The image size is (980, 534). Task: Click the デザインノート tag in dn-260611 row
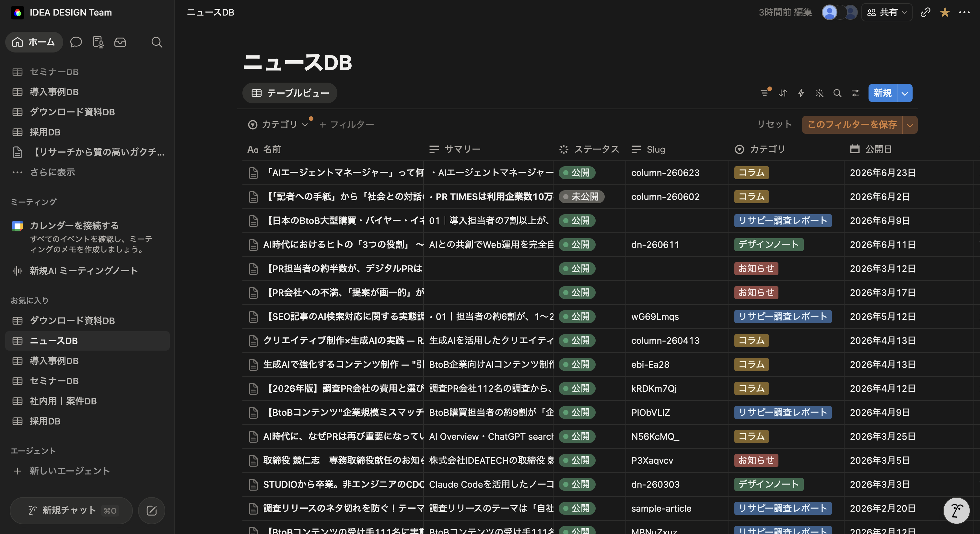768,245
